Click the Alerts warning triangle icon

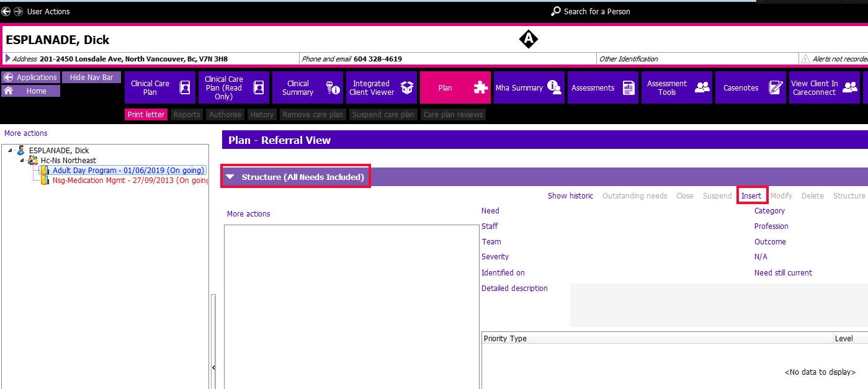coord(805,59)
